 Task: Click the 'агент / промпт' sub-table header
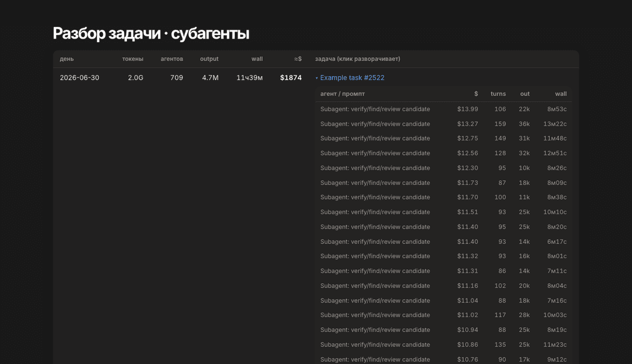coord(342,94)
